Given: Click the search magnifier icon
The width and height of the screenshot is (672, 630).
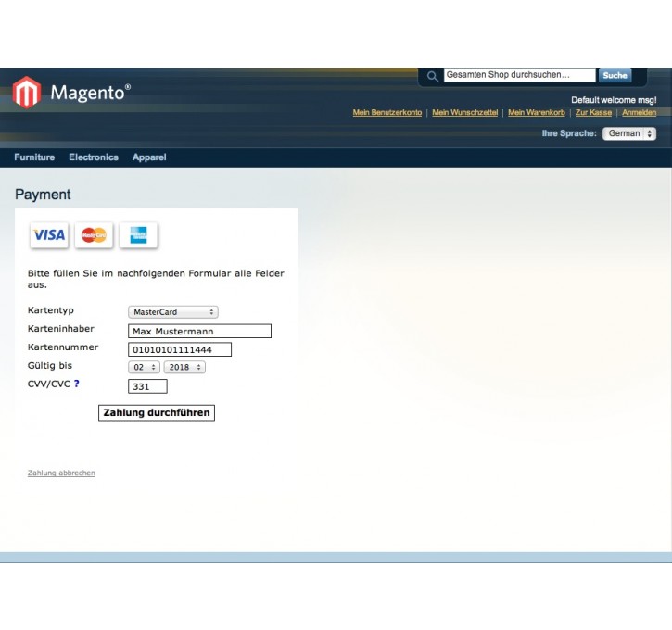Looking at the screenshot, I should click(x=433, y=76).
